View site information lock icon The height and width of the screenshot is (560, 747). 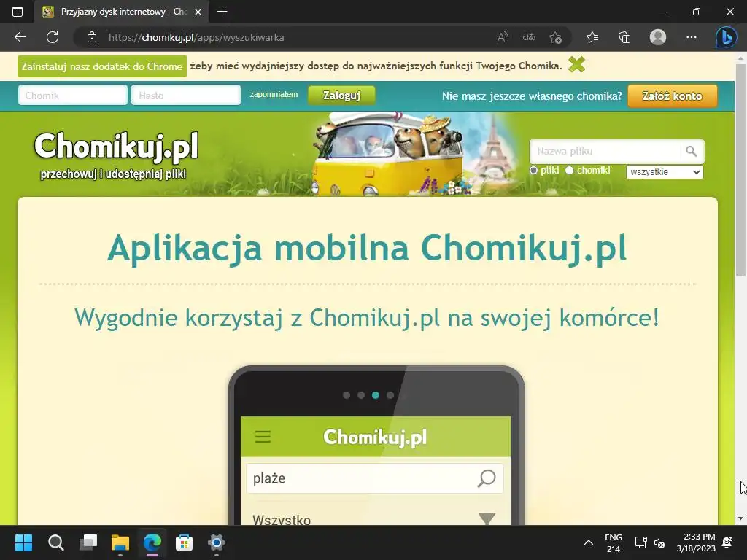(x=92, y=37)
